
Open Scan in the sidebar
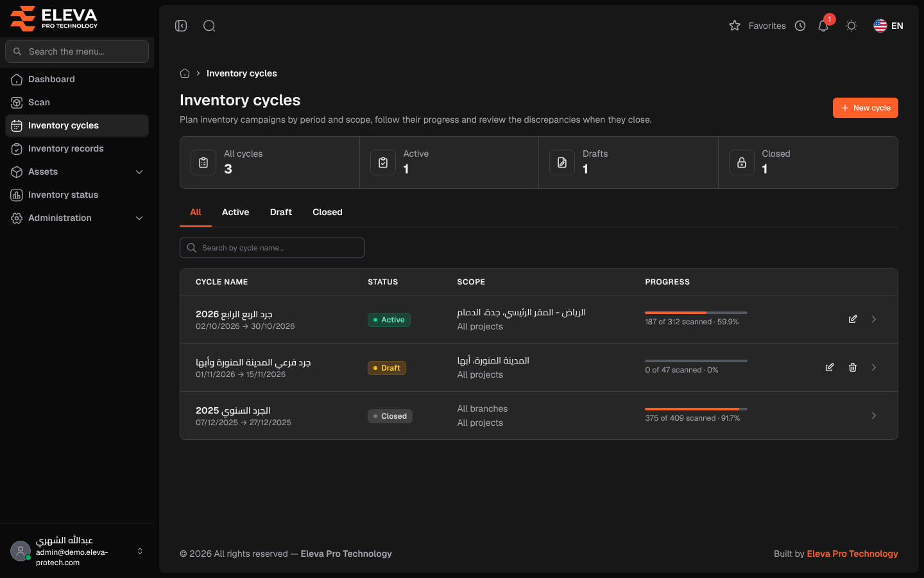coord(77,102)
